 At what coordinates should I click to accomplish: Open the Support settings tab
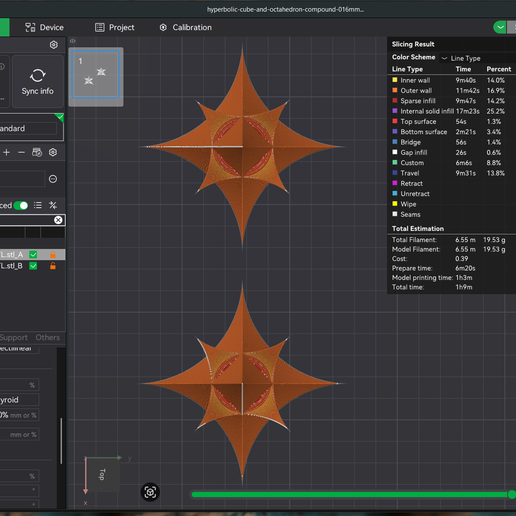click(14, 337)
